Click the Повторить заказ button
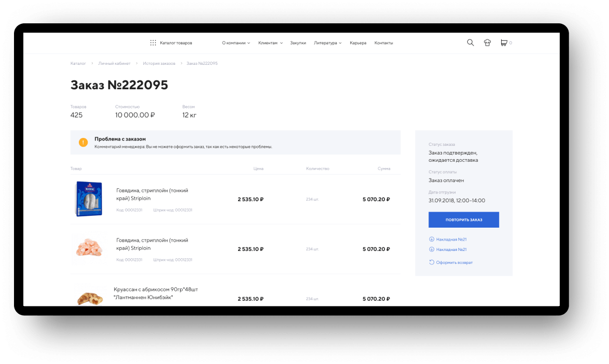This screenshot has width=609, height=364. [x=464, y=220]
